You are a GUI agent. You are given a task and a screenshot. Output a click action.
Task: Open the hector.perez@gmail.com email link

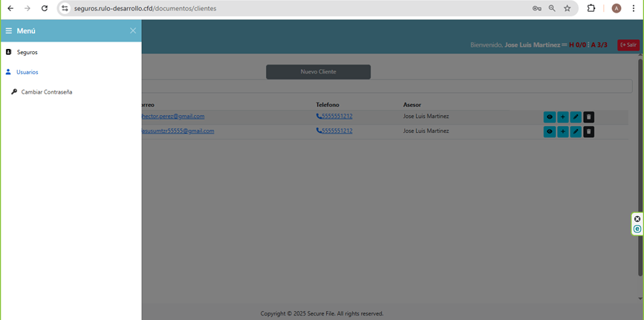click(173, 116)
